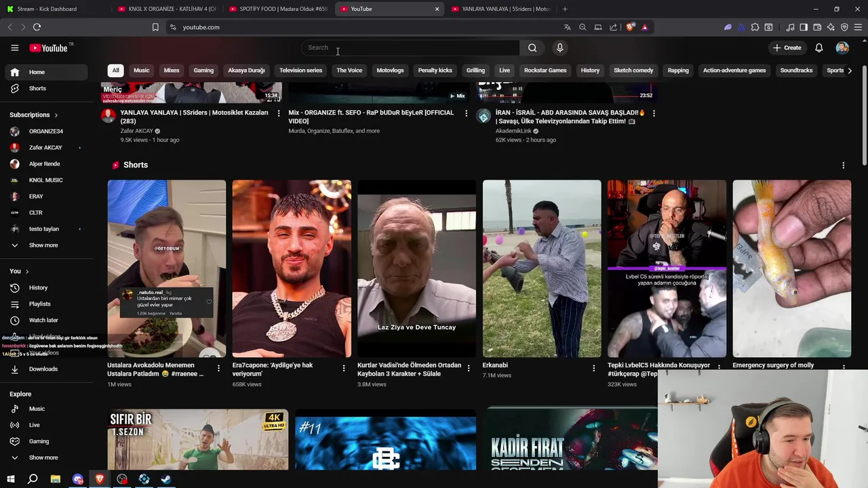
Task: Open the SIFIR BIR 1.SEZON video thumbnail
Action: coord(198,439)
